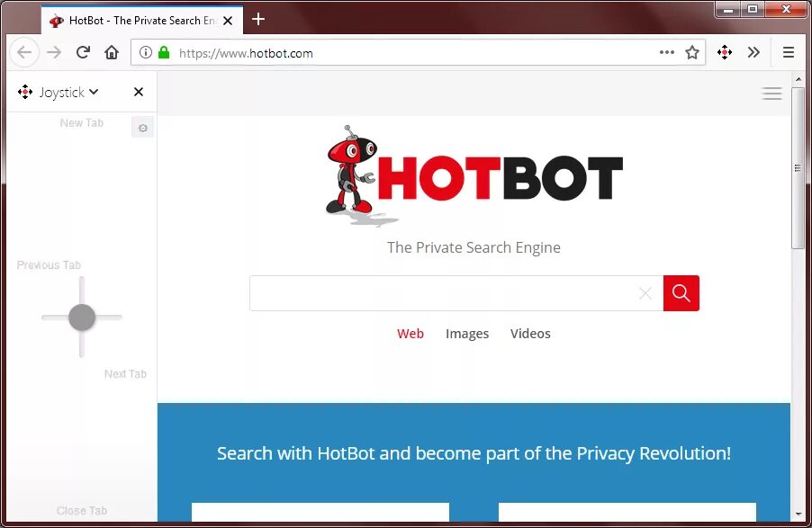Click the Joystick extension icon in the toolbar
The height and width of the screenshot is (528, 812).
click(724, 52)
